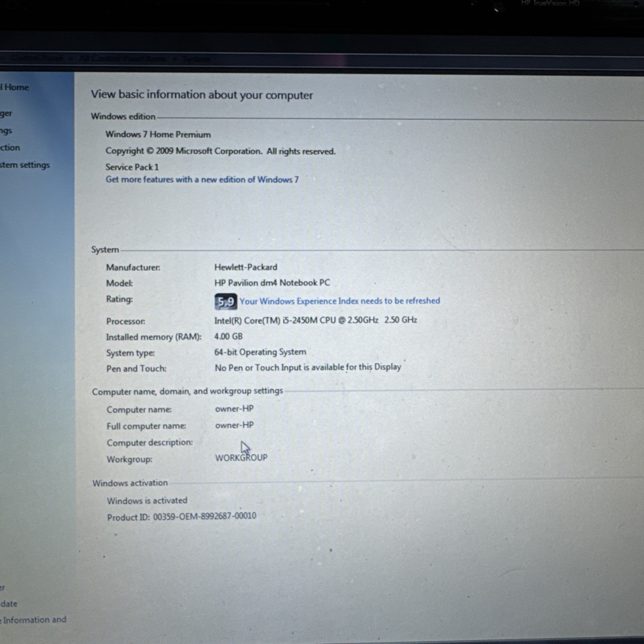Select 'Windows is activated' text

click(x=147, y=501)
